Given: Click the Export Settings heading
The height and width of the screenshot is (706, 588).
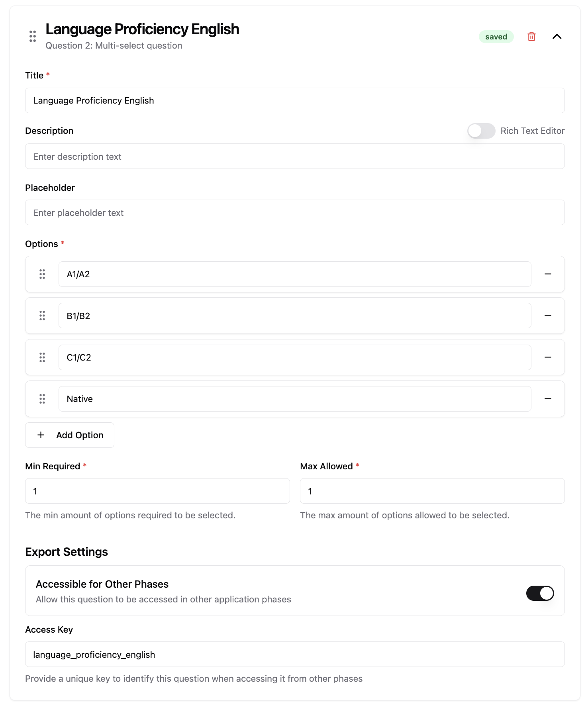Looking at the screenshot, I should pyautogui.click(x=66, y=551).
